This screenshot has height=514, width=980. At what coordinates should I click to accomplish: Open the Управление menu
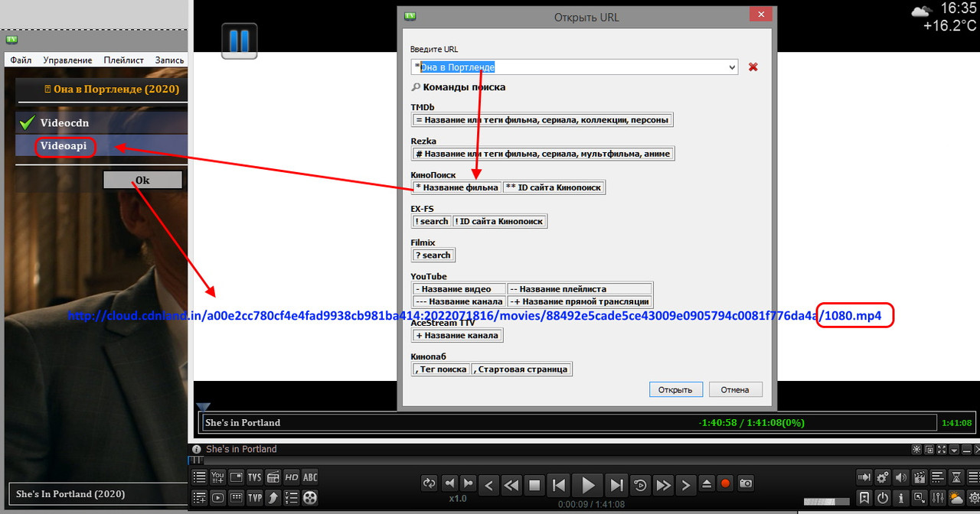[x=67, y=60]
